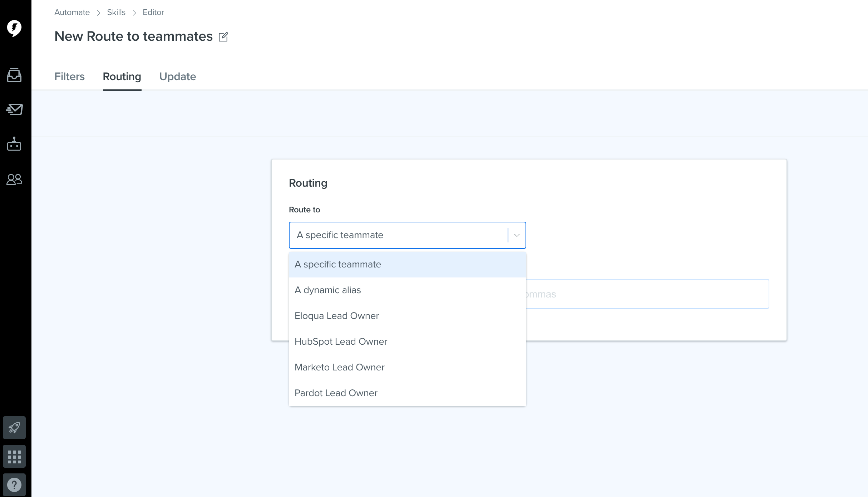This screenshot has height=497, width=868.
Task: Choose 'A dynamic alias' option
Action: point(407,290)
